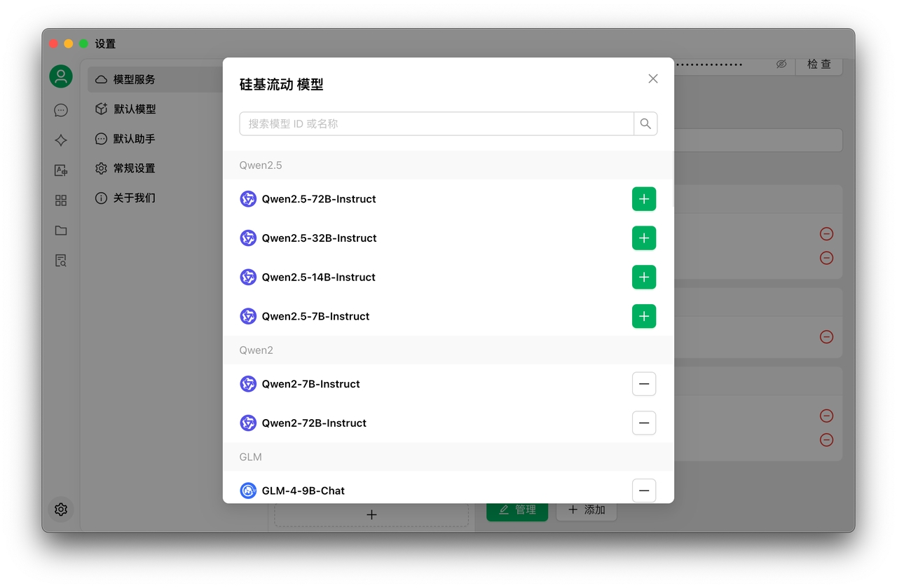The height and width of the screenshot is (588, 897).
Task: Remove the Qwen2-7B-Instruct model
Action: (x=644, y=384)
